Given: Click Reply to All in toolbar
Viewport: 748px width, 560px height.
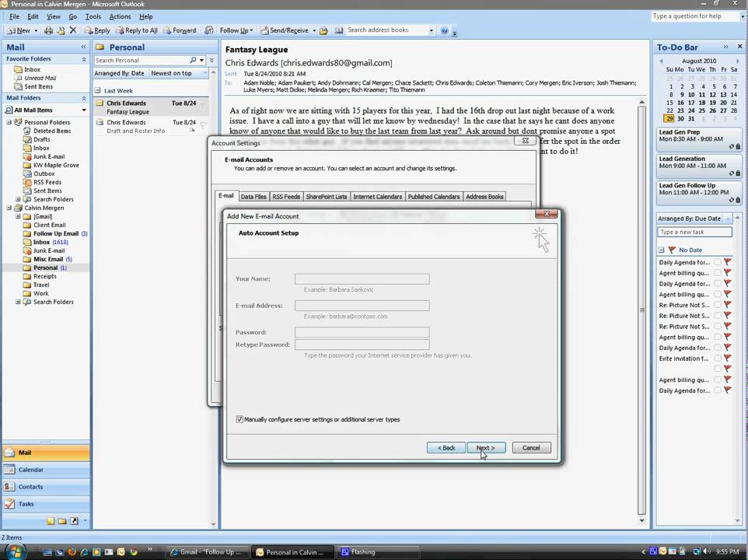Looking at the screenshot, I should (137, 30).
